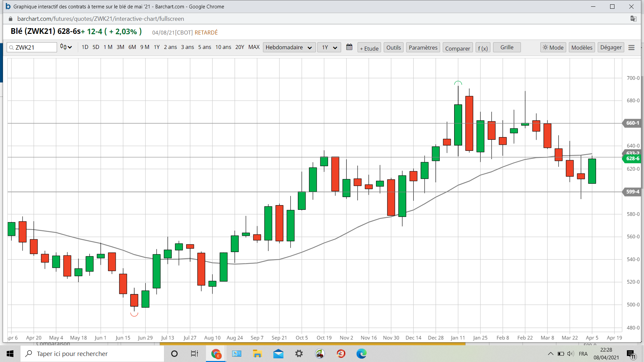Viewport: 644px width, 362px height.
Task: Open the hamburger menu in chart toolbar
Action: tap(631, 48)
